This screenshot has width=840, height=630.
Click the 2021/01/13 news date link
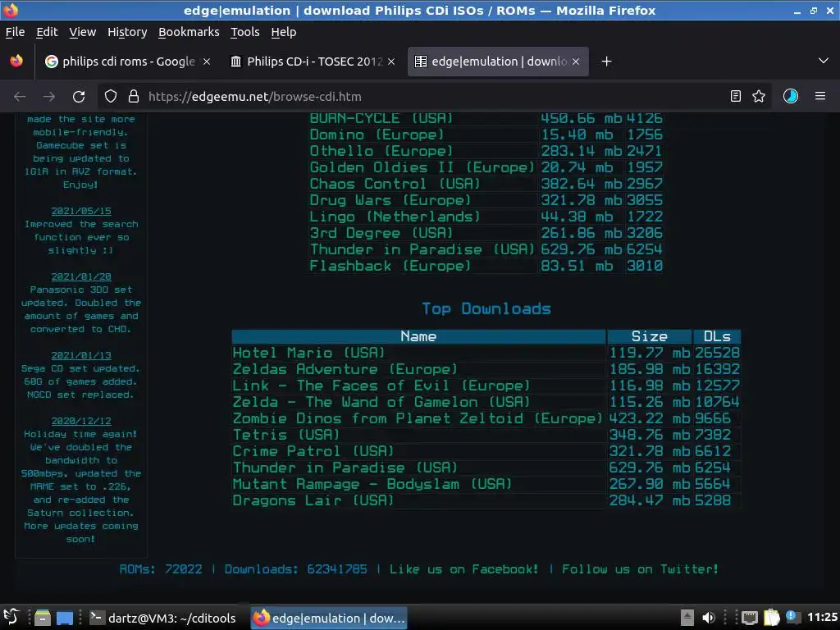(81, 355)
